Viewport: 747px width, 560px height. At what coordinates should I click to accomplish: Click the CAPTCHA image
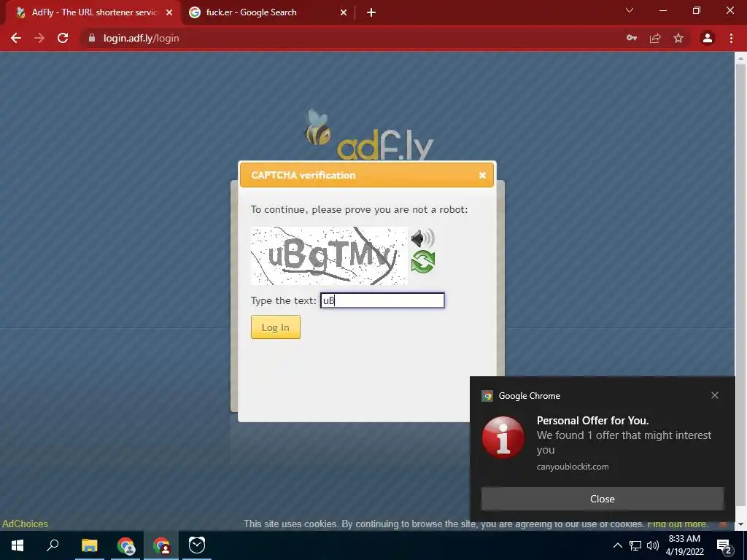click(329, 256)
